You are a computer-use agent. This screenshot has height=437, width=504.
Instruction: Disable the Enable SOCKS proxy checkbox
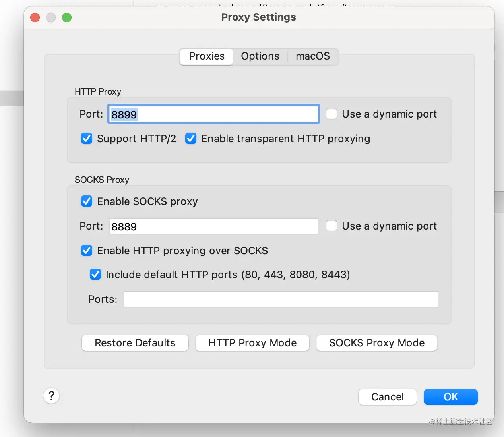coord(87,201)
